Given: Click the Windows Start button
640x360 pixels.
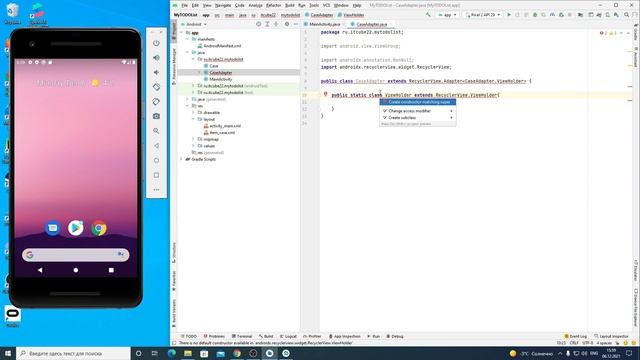Looking at the screenshot, I should (8, 353).
